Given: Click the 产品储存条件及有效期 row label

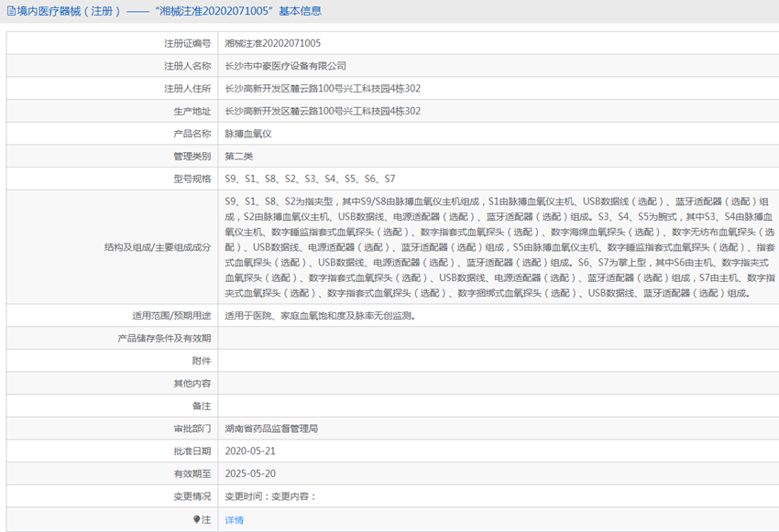Looking at the screenshot, I should [x=164, y=338].
